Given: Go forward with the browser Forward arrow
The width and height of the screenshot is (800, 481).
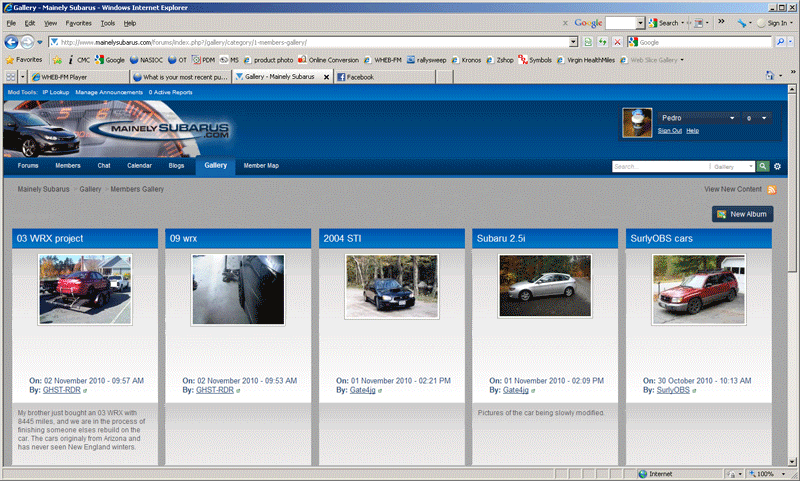Looking at the screenshot, I should 27,42.
